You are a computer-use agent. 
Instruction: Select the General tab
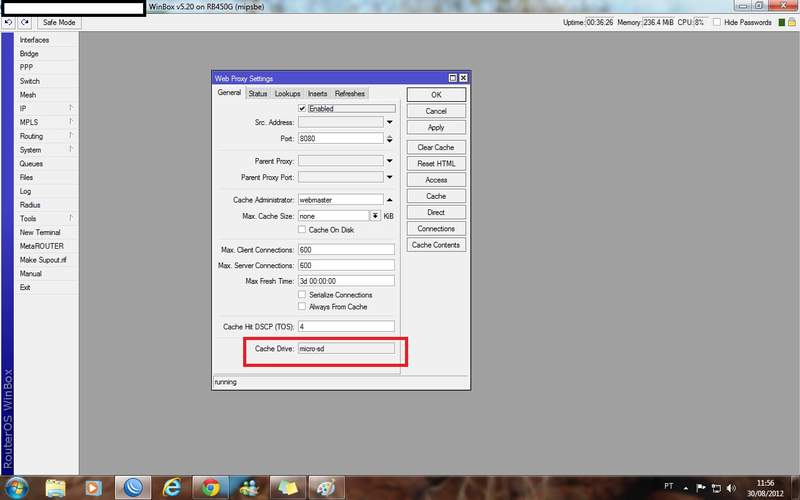click(229, 93)
